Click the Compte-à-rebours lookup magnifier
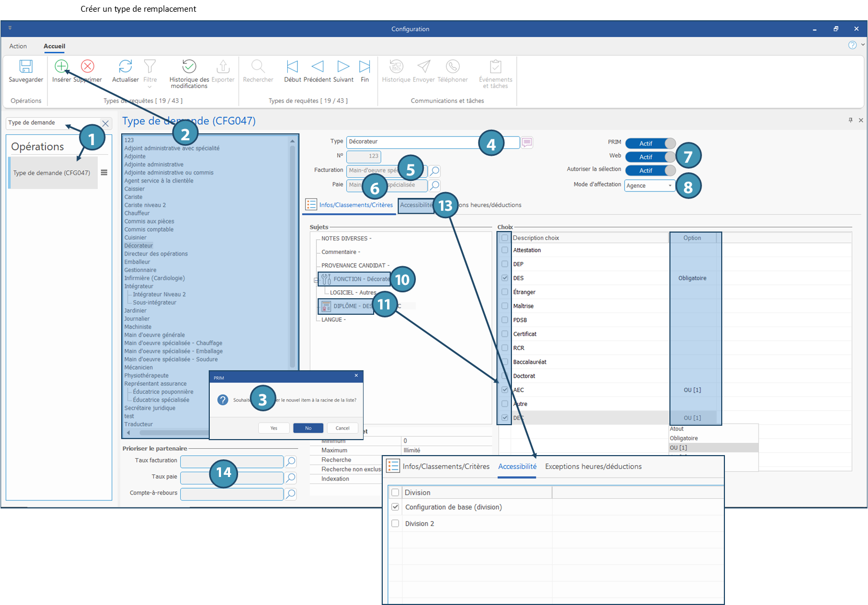Viewport: 868px width, 605px height. [x=290, y=494]
